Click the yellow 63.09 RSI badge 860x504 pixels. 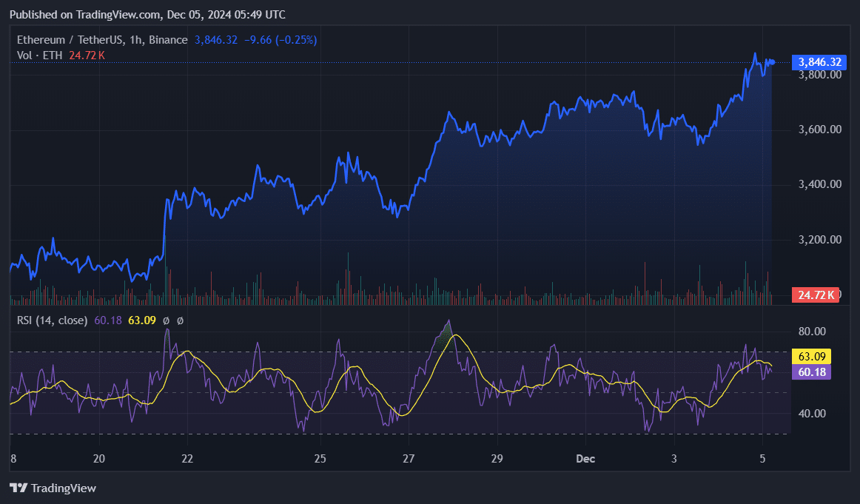click(810, 357)
